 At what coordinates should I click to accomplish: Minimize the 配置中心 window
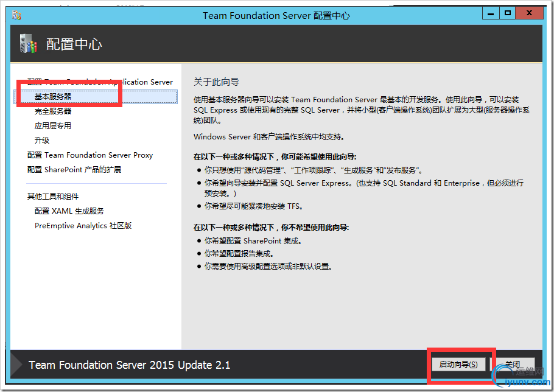coord(491,14)
